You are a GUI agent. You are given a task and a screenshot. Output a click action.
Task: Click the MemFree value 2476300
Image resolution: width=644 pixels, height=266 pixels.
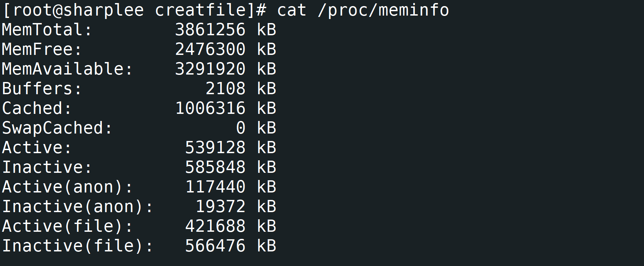point(210,49)
